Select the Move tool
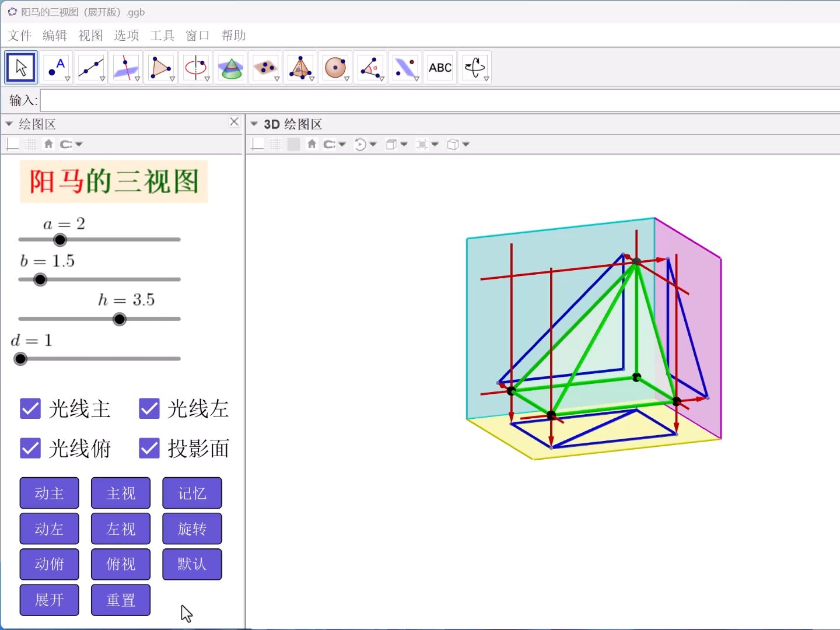Screen dimensions: 840x630 (21, 68)
